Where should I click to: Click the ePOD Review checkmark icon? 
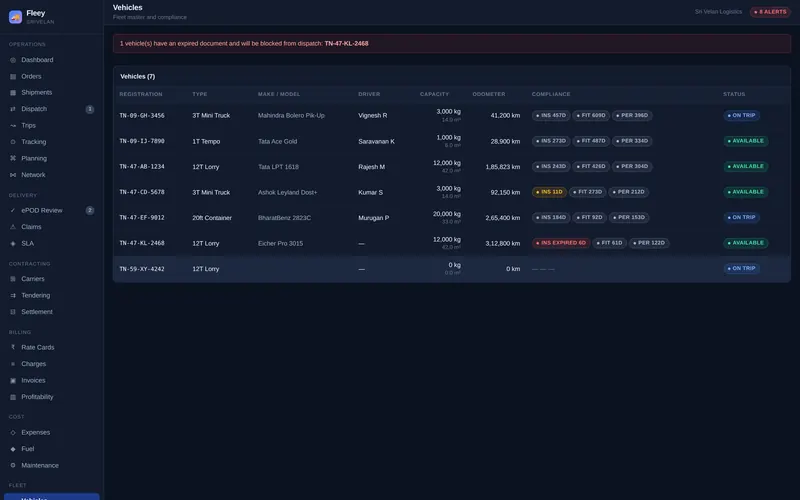coord(13,210)
